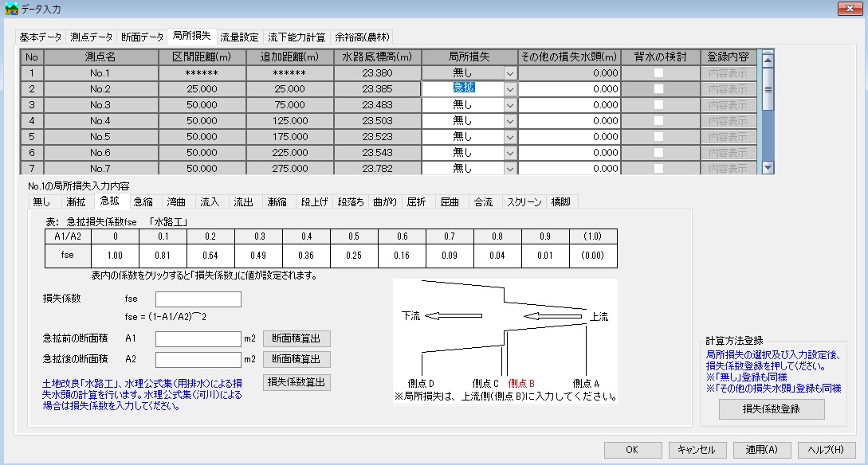This screenshot has width=868, height=465.
Task: Open 局所損失 dropdown for row No.3
Action: [510, 105]
